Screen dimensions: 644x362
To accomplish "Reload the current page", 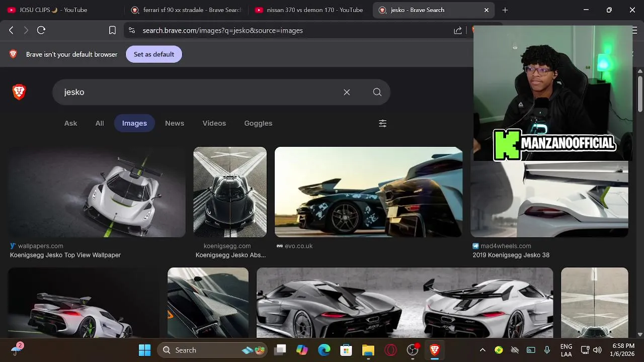I will (41, 30).
